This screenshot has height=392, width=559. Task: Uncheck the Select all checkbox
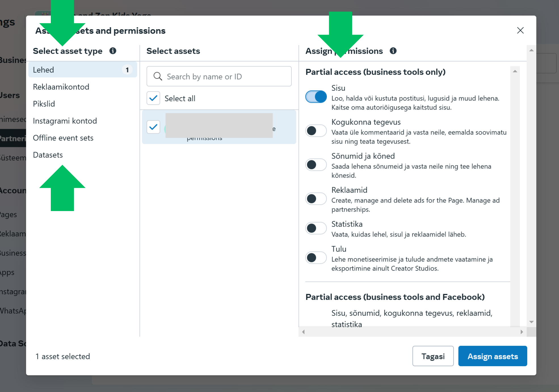pyautogui.click(x=153, y=98)
